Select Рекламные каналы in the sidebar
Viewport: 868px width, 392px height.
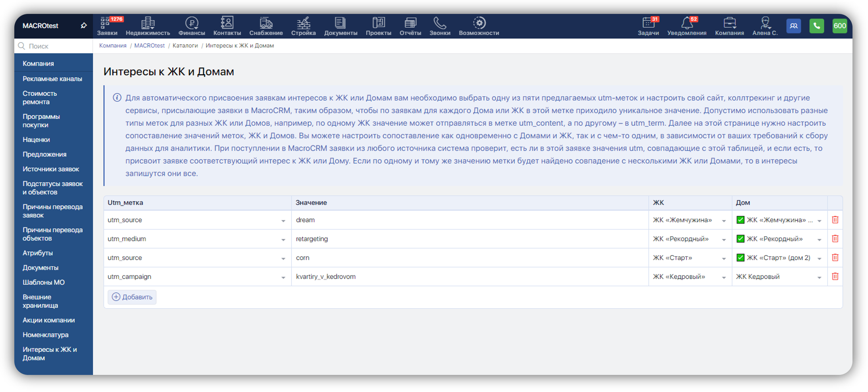pos(52,79)
